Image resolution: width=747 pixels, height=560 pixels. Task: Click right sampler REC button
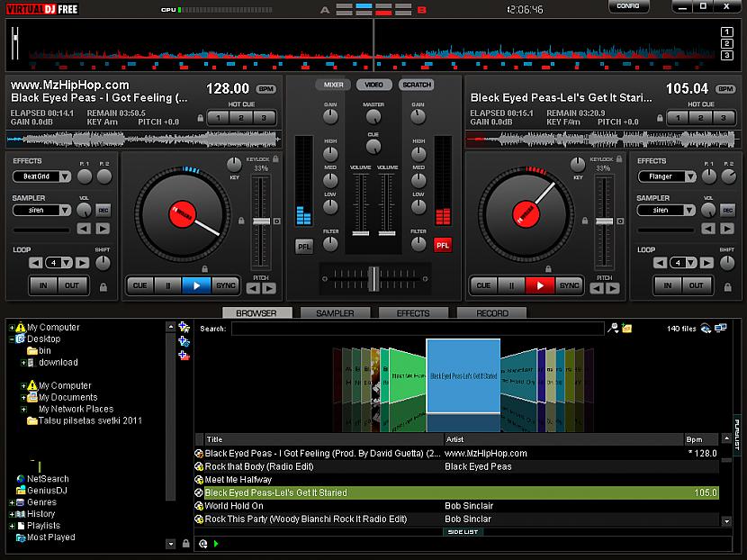[x=727, y=210]
